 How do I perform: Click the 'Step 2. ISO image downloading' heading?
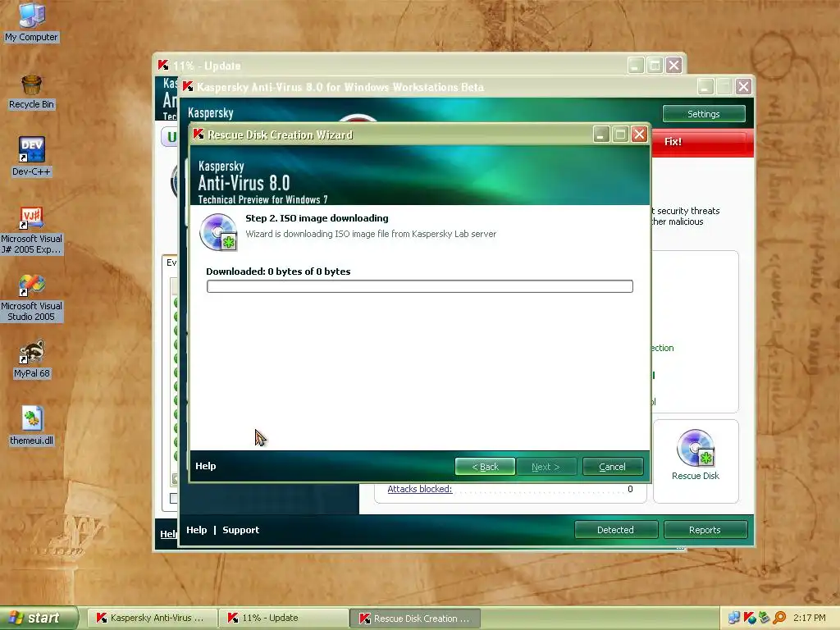point(317,218)
